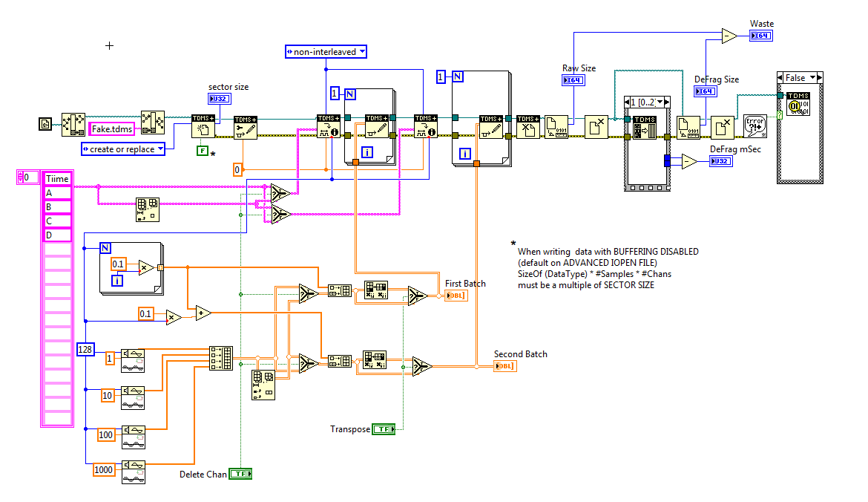Click the orange 0 constant below TDMS nodes
Viewport: 868px width, 502px height.
(x=237, y=169)
